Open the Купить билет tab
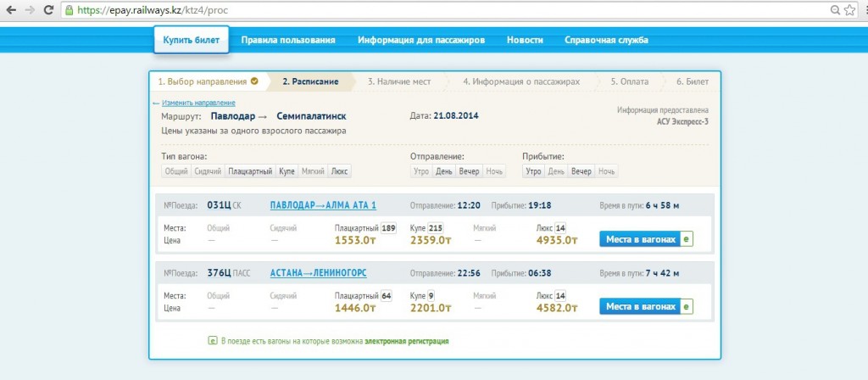This screenshot has height=380, width=868. [x=191, y=40]
